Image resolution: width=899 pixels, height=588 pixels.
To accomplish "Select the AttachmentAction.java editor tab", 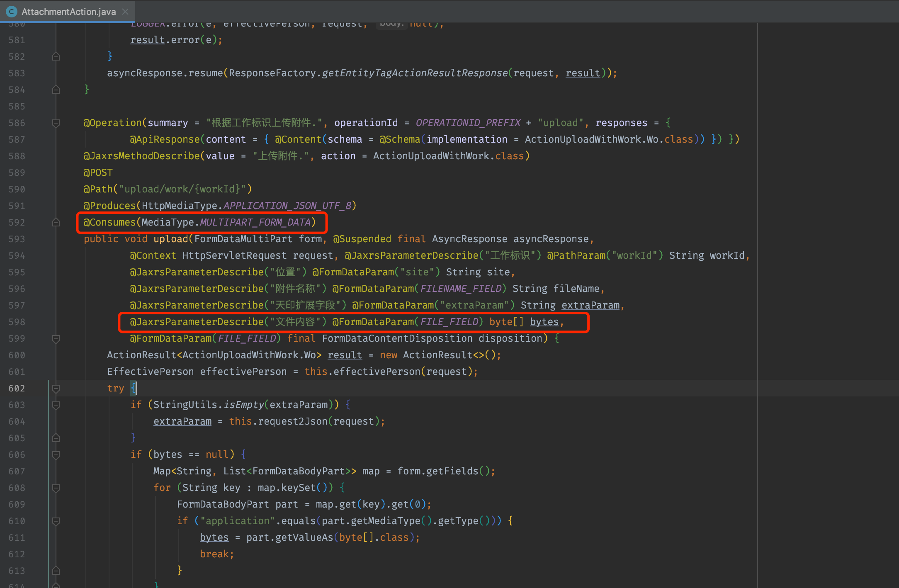I will pos(68,12).
